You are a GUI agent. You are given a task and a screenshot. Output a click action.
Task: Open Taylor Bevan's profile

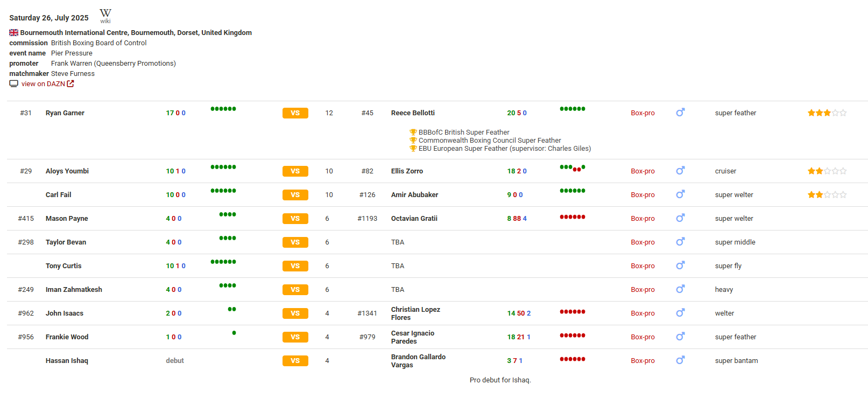coord(66,242)
